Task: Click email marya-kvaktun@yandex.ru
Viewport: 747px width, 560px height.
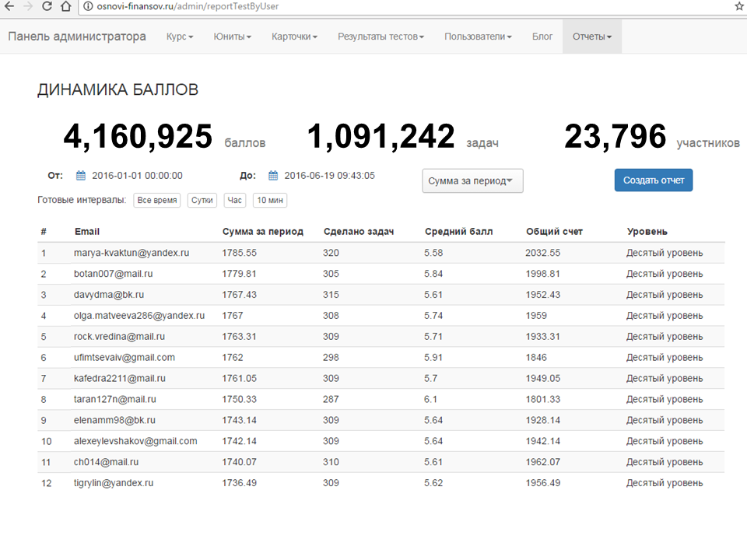Action: click(x=132, y=253)
